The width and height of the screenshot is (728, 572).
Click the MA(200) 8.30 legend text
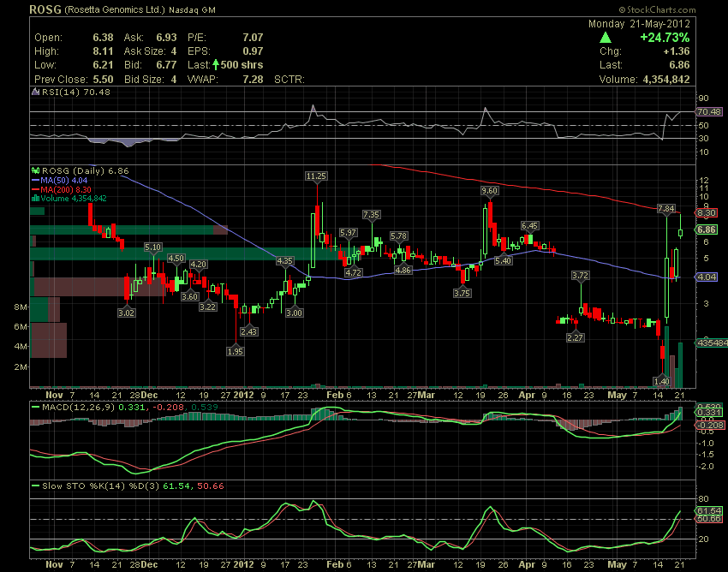coord(66,189)
